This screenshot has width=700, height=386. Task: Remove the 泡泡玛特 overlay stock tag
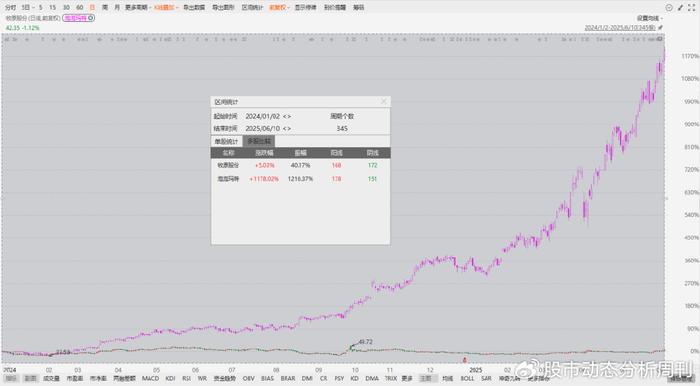(91, 18)
